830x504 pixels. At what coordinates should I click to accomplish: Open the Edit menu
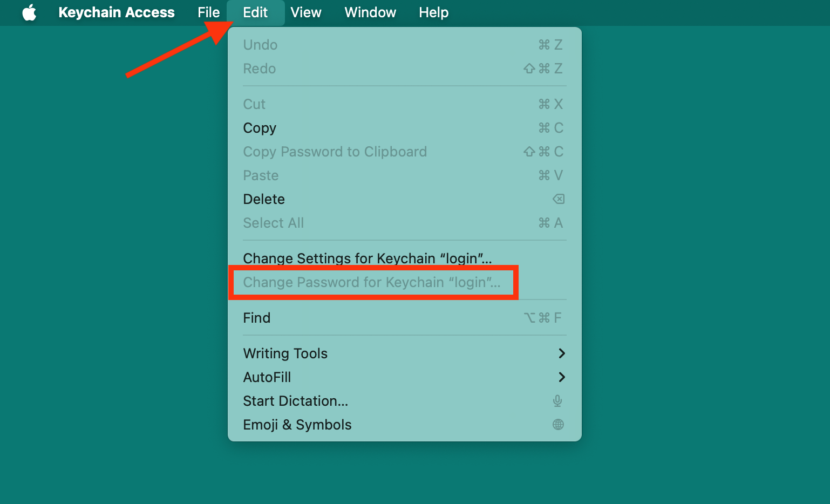tap(255, 12)
